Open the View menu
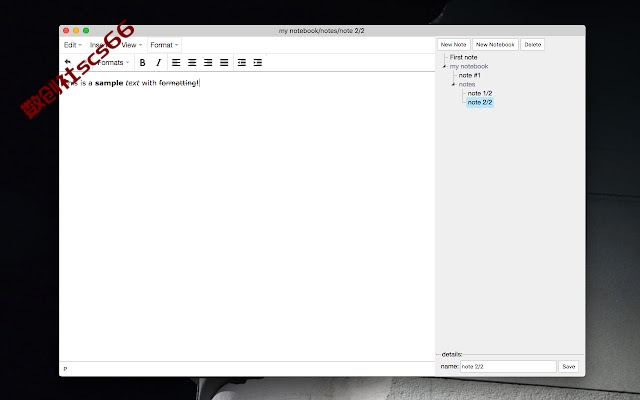Image resolution: width=640 pixels, height=400 pixels. coord(131,45)
